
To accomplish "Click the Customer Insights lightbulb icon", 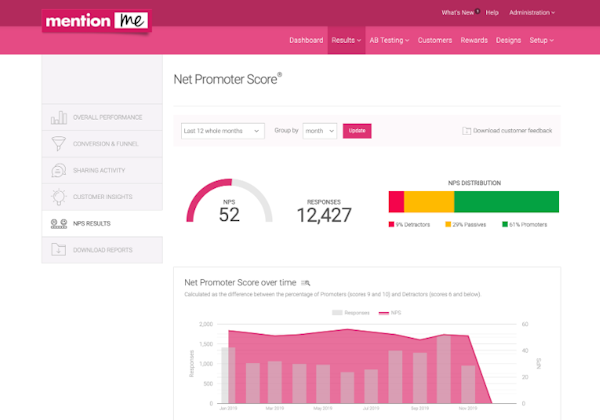I will click(59, 197).
